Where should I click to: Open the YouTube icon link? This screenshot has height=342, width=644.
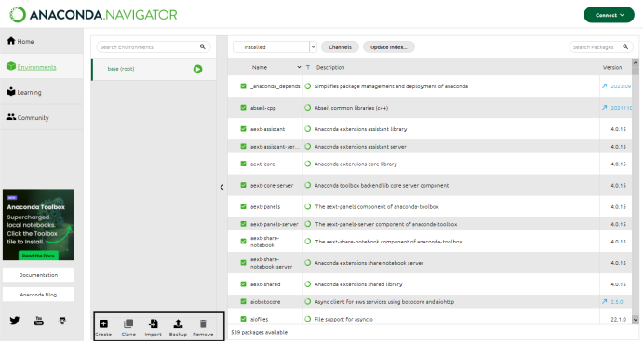(x=38, y=321)
